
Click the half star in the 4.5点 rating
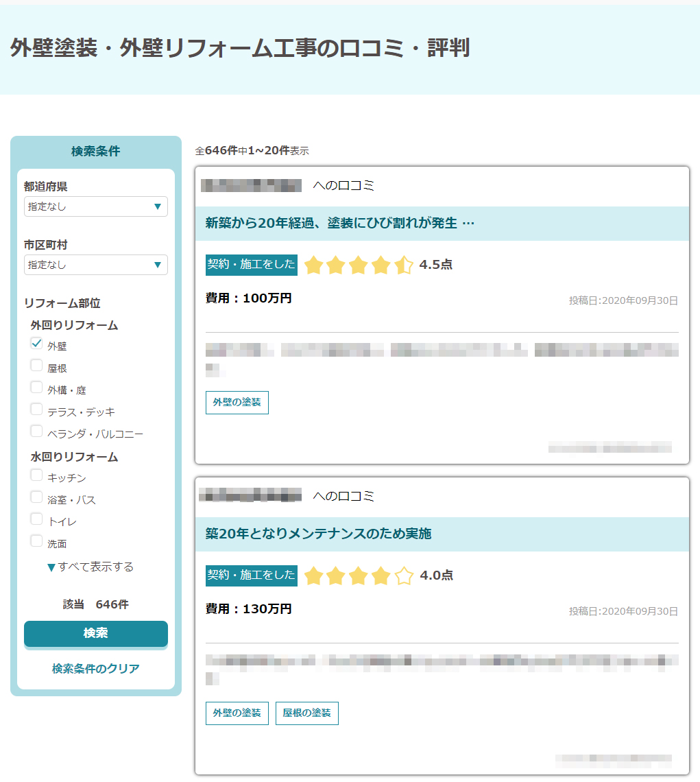click(x=404, y=265)
